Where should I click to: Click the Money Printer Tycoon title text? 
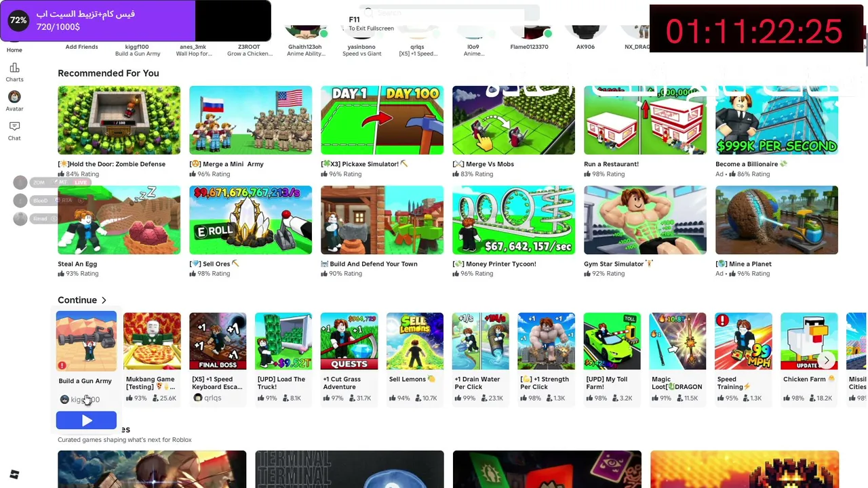coord(494,264)
